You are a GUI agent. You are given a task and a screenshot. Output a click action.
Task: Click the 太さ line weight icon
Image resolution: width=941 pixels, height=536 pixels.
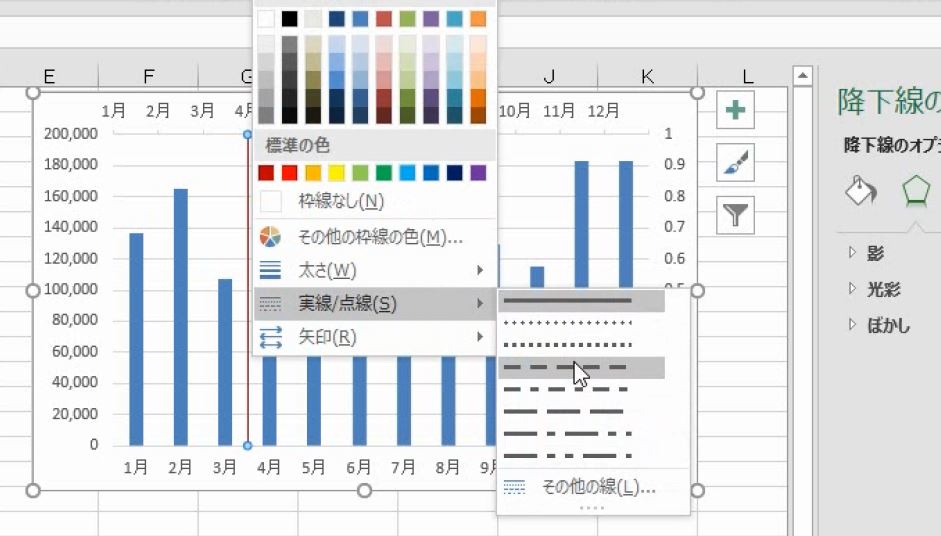270,270
